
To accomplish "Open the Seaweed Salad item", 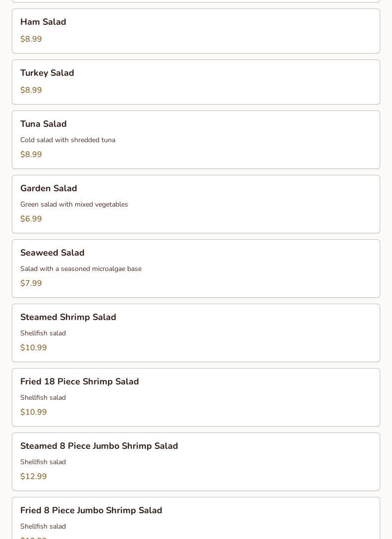I will pyautogui.click(x=52, y=253).
